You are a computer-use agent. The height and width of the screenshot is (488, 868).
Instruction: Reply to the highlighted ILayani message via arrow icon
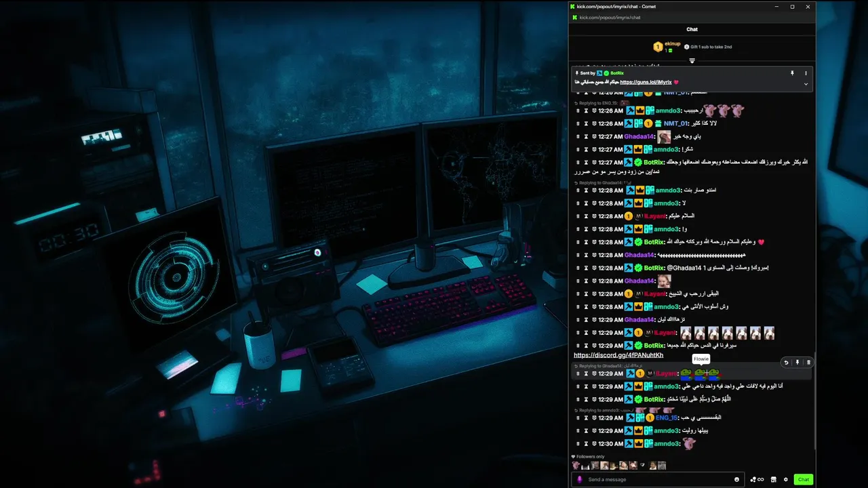787,363
